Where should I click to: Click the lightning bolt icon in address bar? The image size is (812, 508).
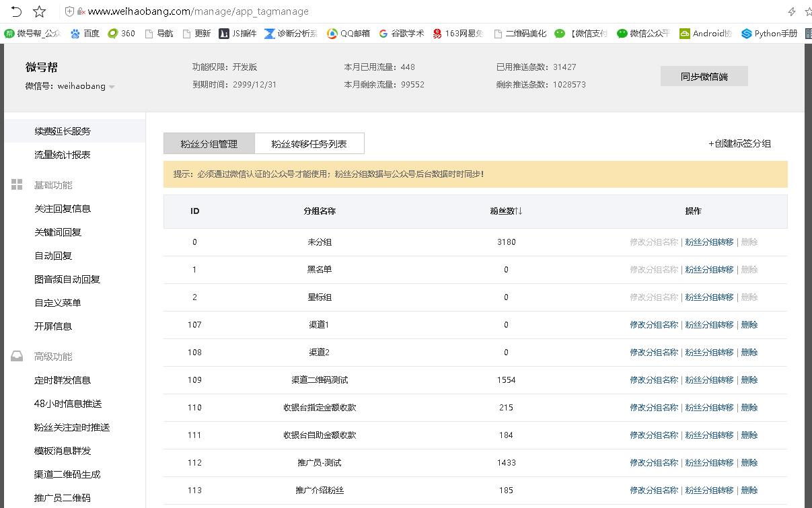pyautogui.click(x=792, y=11)
